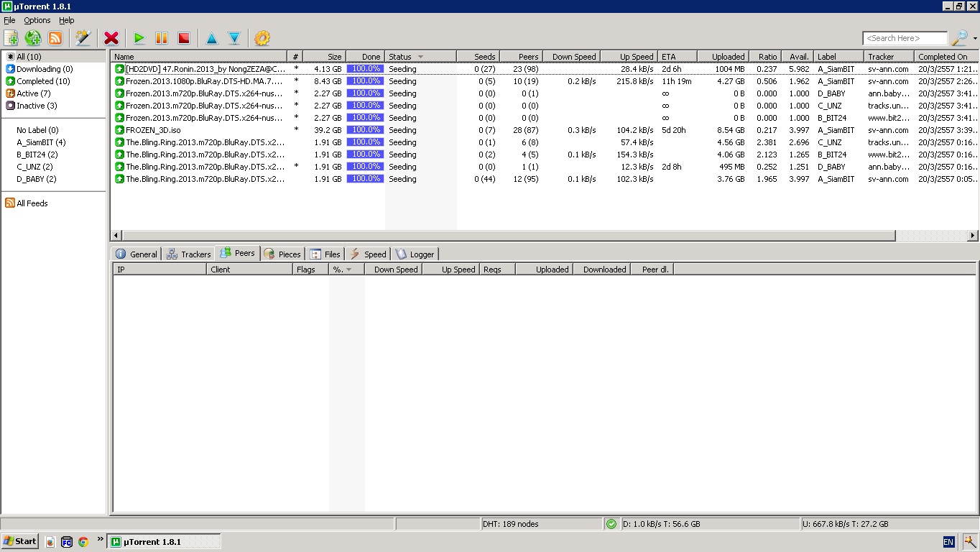Sort torrents by the Name column header

(199, 57)
